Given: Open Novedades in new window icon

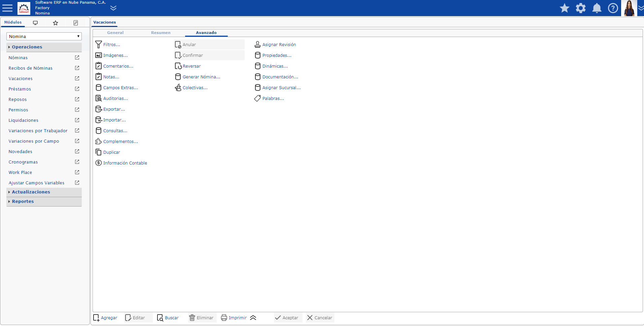Looking at the screenshot, I should [77, 151].
